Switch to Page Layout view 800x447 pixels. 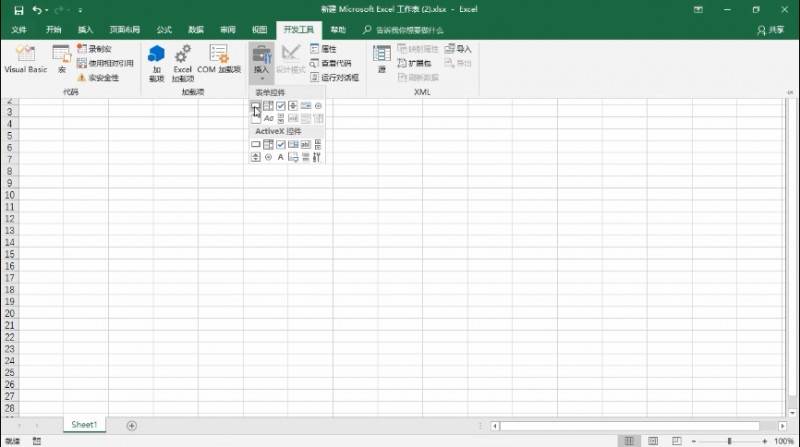[653, 441]
